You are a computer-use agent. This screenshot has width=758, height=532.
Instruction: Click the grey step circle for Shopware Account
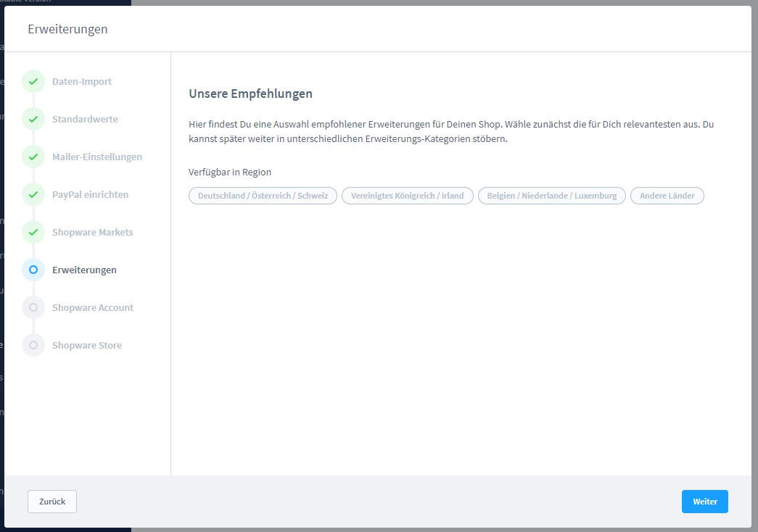33,308
